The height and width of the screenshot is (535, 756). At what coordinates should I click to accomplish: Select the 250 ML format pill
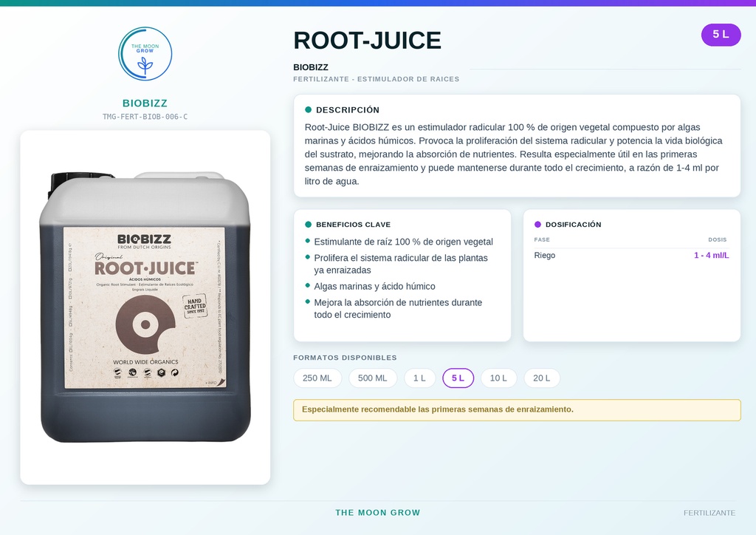click(x=317, y=378)
